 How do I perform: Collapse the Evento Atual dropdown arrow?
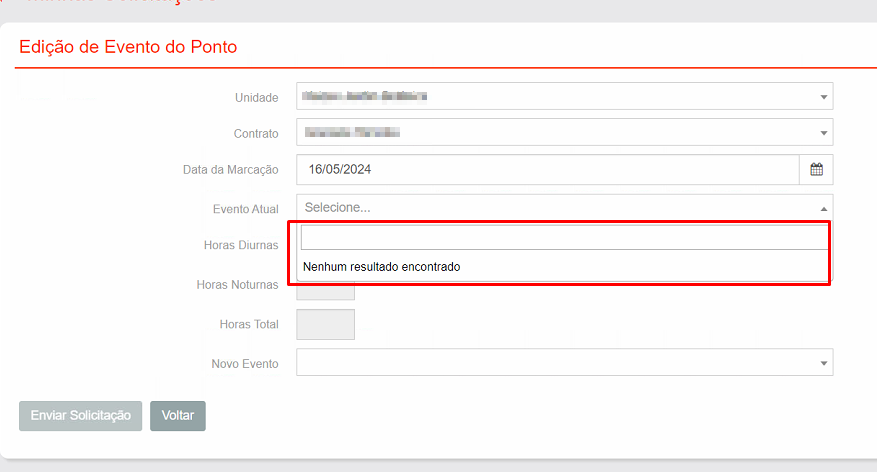pos(823,208)
